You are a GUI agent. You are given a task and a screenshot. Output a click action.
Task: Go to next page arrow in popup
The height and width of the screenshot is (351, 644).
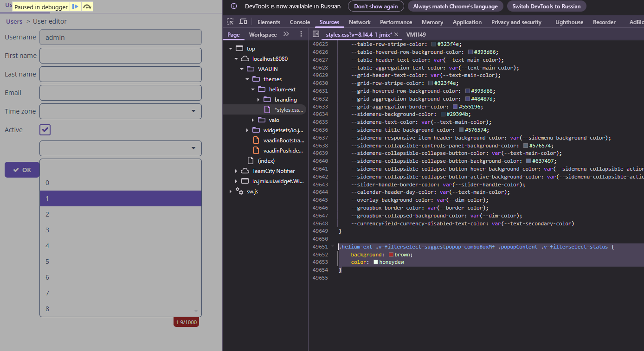[196, 311]
